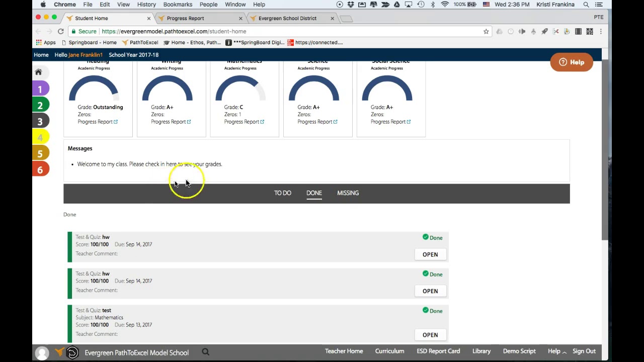Switch to the MISSING tab
The height and width of the screenshot is (362, 644).
(x=348, y=193)
